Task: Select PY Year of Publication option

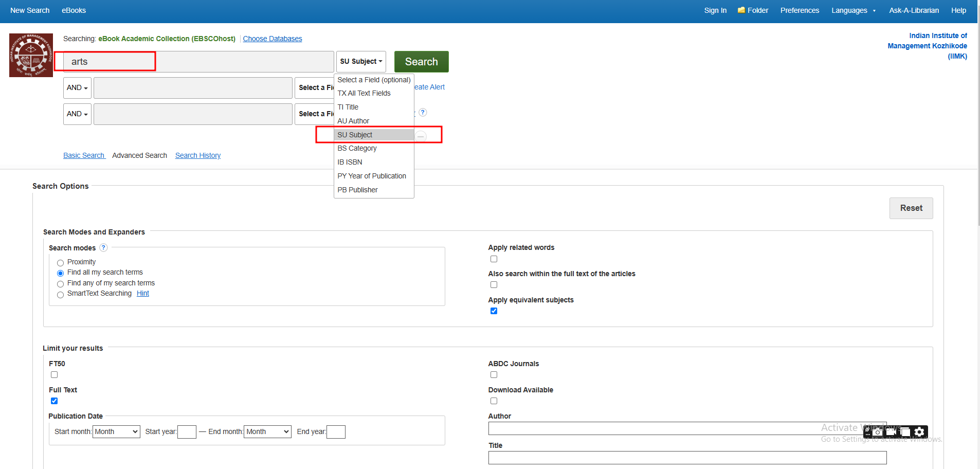Action: pos(372,176)
